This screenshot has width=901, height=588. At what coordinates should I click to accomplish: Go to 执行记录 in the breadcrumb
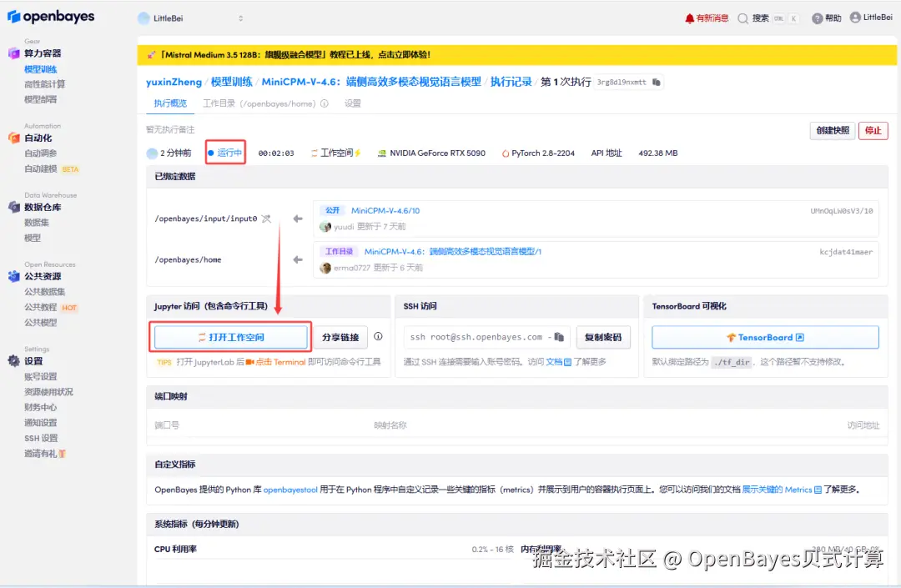pos(511,82)
